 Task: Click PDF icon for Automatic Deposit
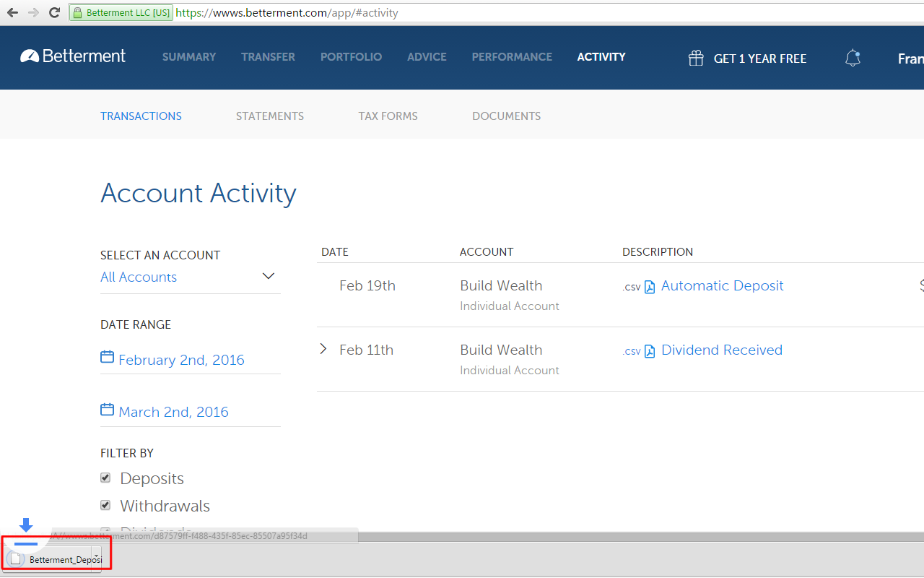click(x=650, y=287)
